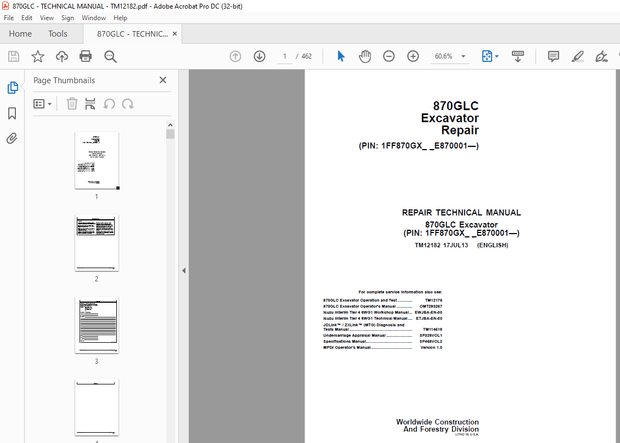Viewport: 620px width, 443px height.
Task: Open the View menu
Action: [47, 18]
